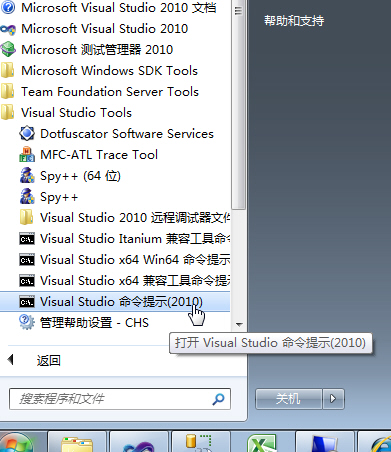Click the x64 兼容工具命令提示 console icon

[27, 281]
